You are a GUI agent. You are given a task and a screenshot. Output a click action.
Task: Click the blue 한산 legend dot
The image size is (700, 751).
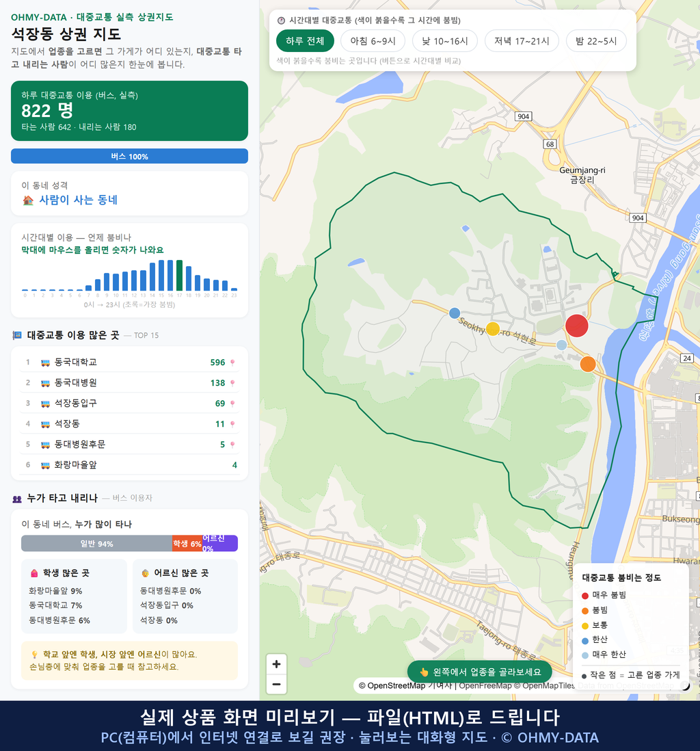pos(584,640)
